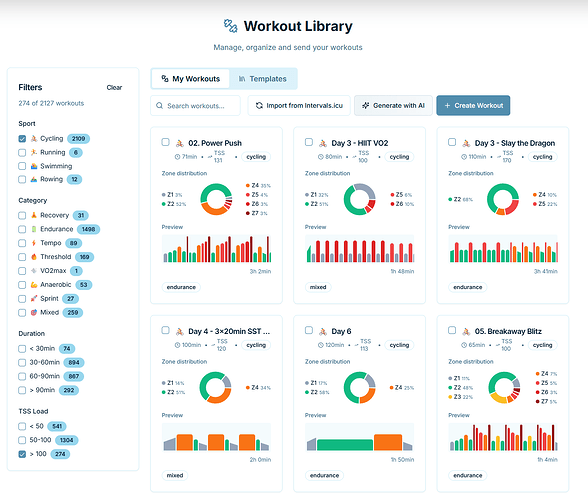Image resolution: width=588 pixels, height=500 pixels.
Task: Click the 02. Power Push preview chart
Action: pyautogui.click(x=216, y=249)
